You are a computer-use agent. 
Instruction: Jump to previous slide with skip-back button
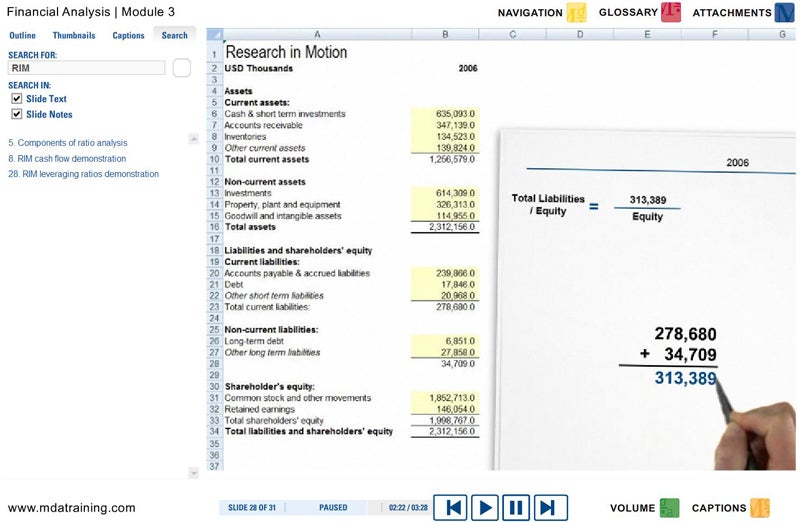(454, 507)
